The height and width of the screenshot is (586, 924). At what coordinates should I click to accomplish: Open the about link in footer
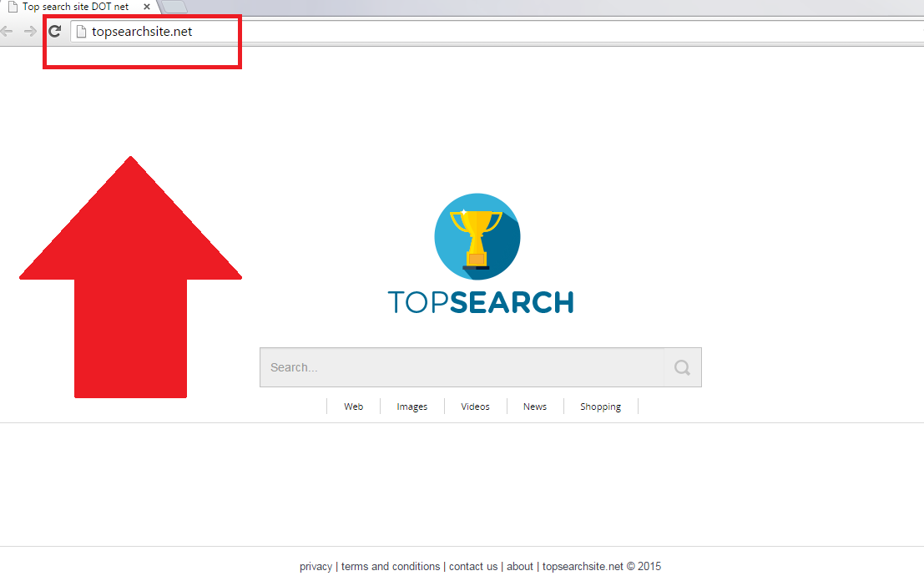pos(519,566)
